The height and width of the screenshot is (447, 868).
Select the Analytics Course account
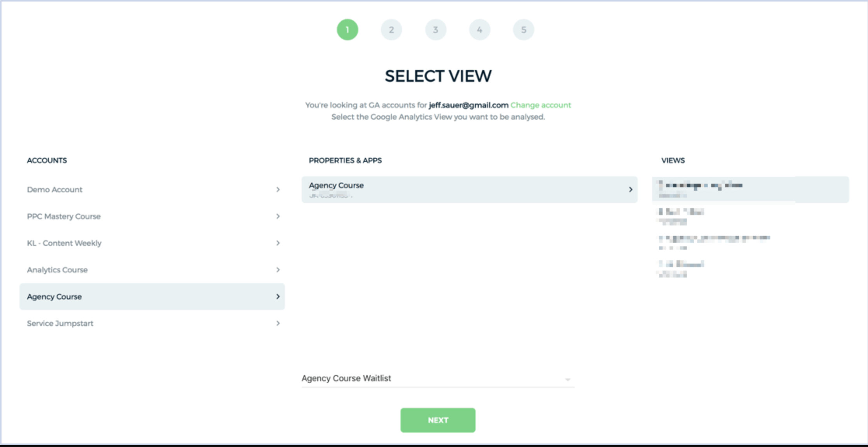pos(151,270)
